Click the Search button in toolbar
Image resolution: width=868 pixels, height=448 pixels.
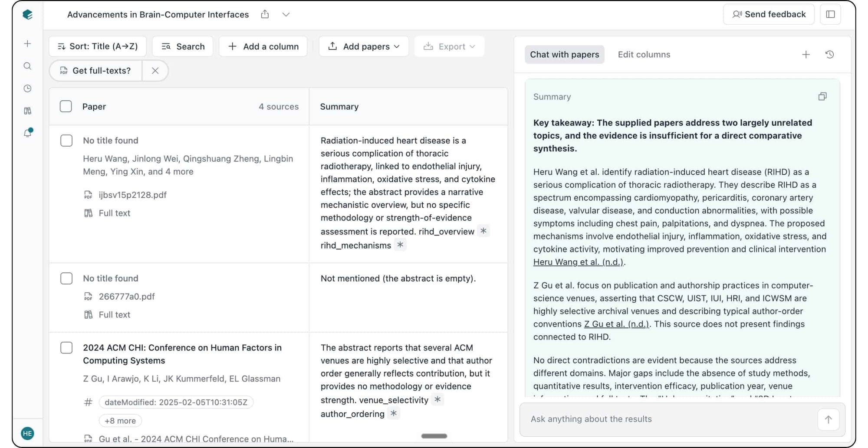[x=183, y=46]
